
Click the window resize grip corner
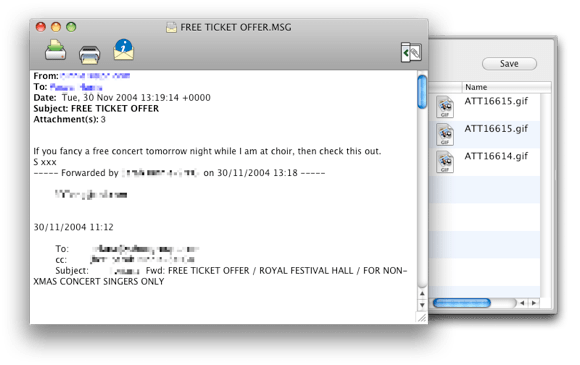pos(422,318)
